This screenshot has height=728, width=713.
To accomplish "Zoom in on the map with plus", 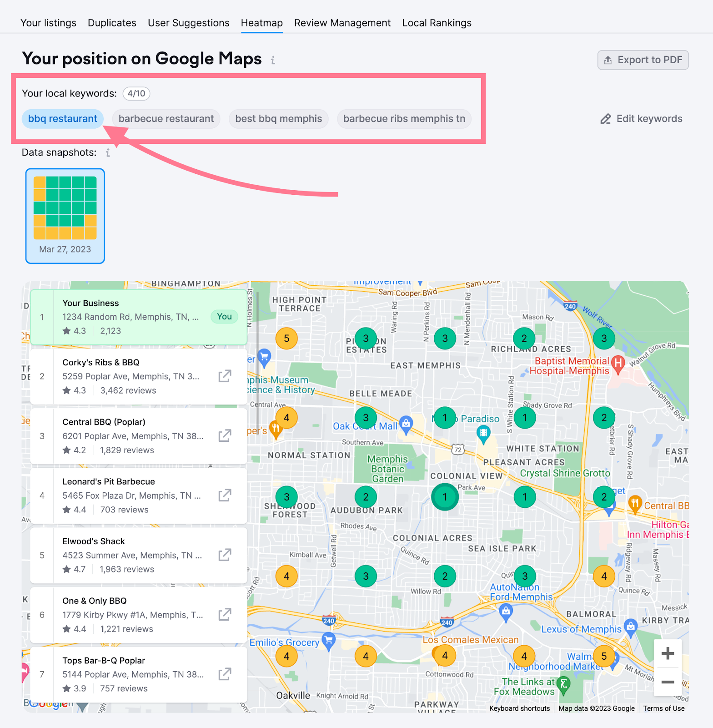I will 668,654.
